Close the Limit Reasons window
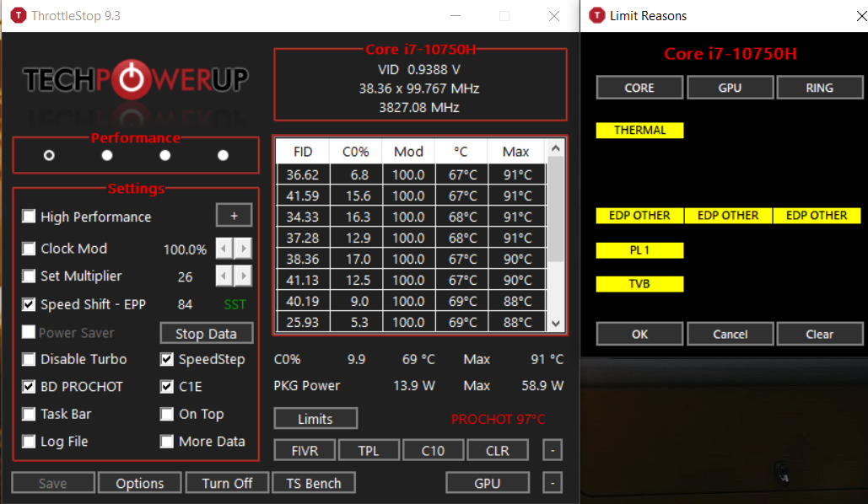The image size is (868, 504). [861, 16]
